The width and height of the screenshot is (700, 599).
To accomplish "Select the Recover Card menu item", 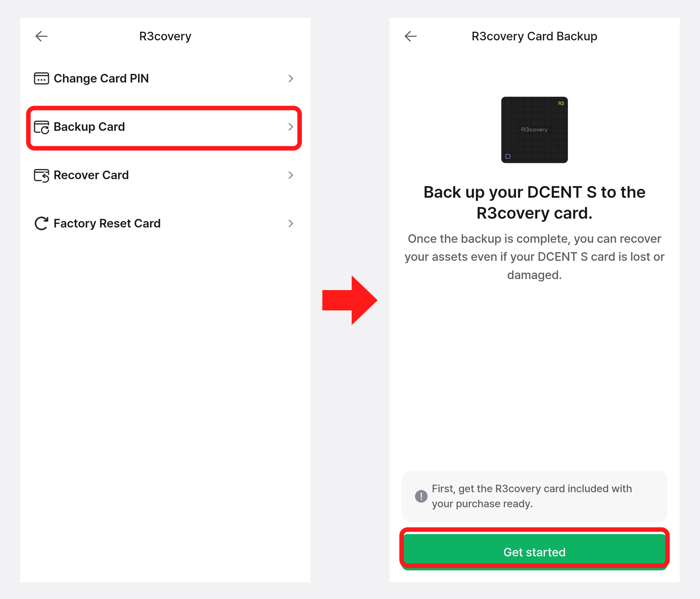I will pos(165,175).
